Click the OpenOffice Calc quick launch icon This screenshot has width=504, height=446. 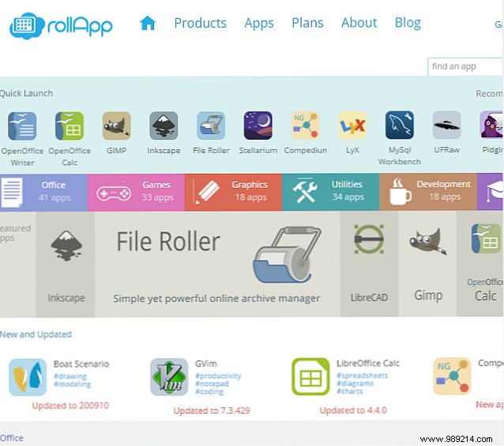click(70, 126)
